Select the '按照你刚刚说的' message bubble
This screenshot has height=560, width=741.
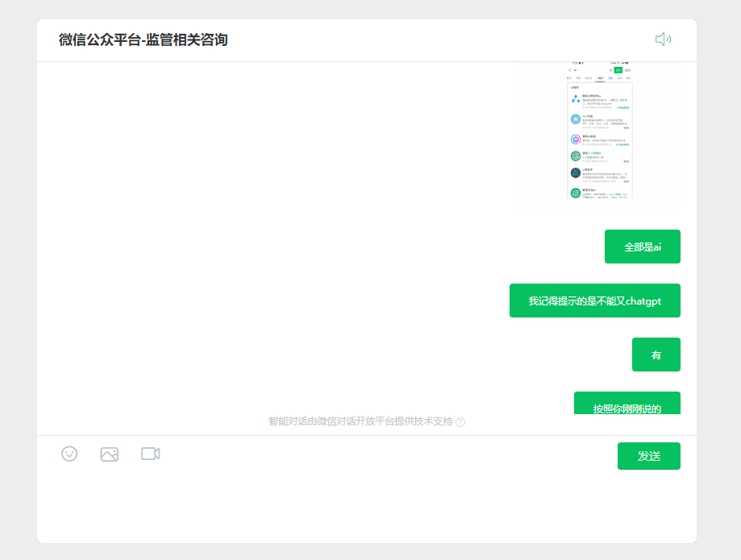pyautogui.click(x=627, y=403)
